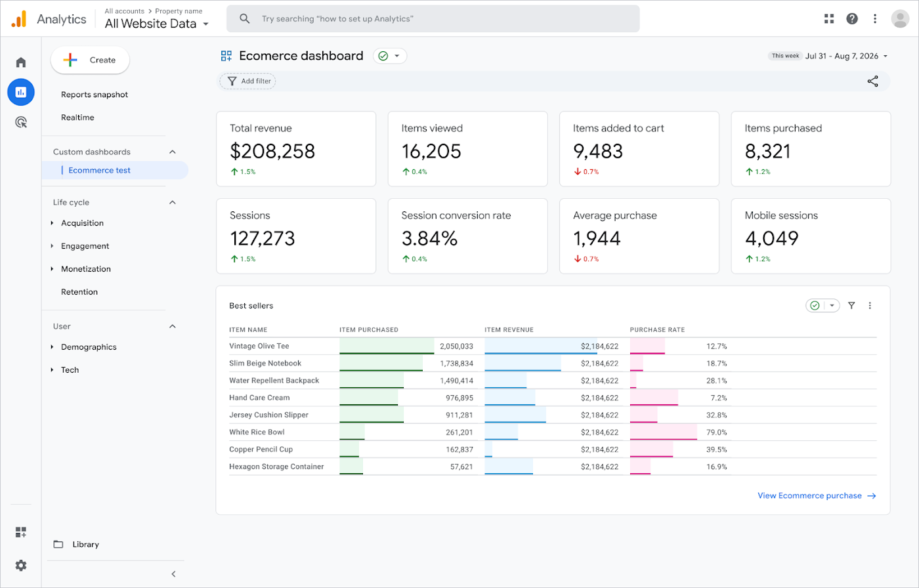
Task: Select the Hexagon Storage Container row
Action: click(x=553, y=467)
